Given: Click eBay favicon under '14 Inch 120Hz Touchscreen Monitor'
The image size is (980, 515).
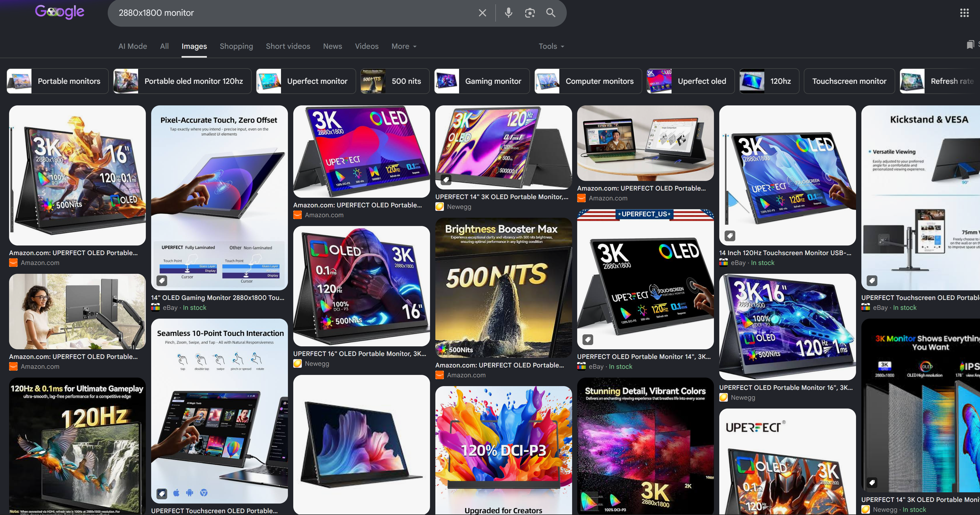Looking at the screenshot, I should (x=723, y=263).
